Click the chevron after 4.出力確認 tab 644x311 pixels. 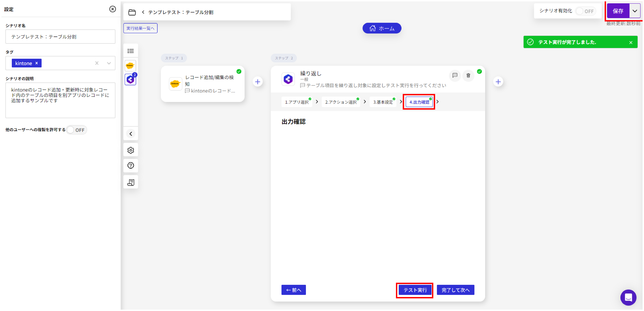pos(438,102)
